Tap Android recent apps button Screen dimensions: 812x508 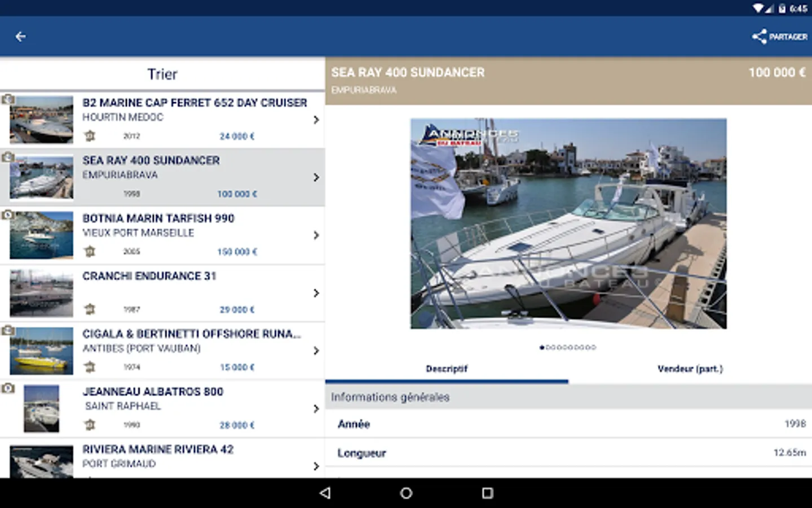[487, 493]
